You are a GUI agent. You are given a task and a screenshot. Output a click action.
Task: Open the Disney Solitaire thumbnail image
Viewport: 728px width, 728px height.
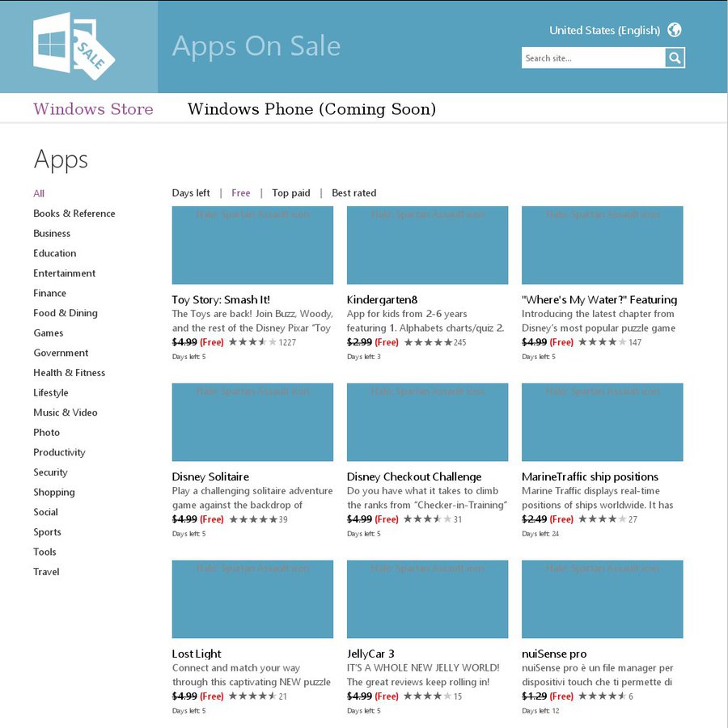(x=252, y=422)
